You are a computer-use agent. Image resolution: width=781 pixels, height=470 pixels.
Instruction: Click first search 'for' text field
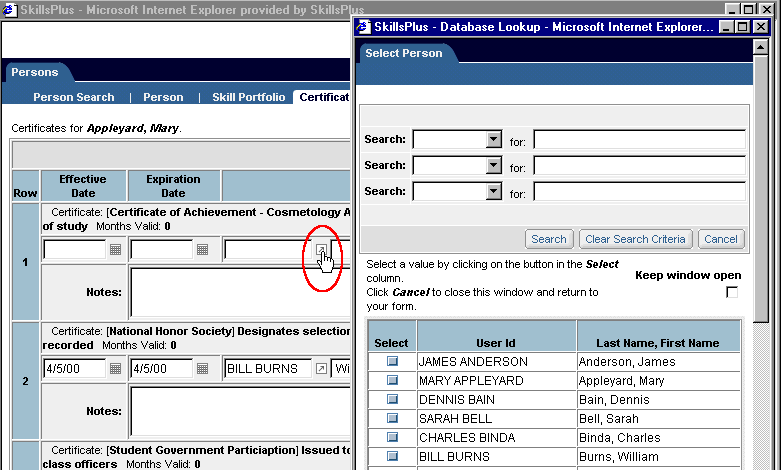[x=640, y=139]
